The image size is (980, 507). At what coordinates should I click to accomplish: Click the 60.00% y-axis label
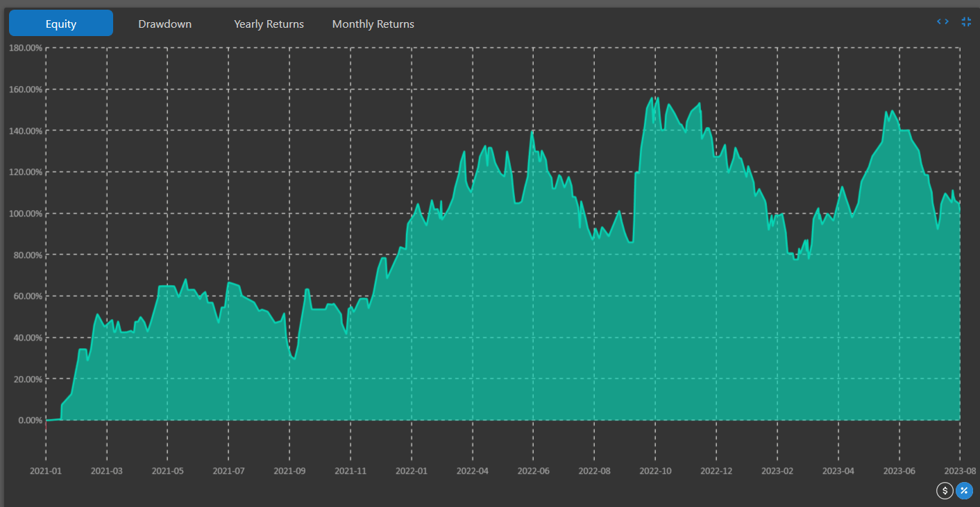[27, 296]
